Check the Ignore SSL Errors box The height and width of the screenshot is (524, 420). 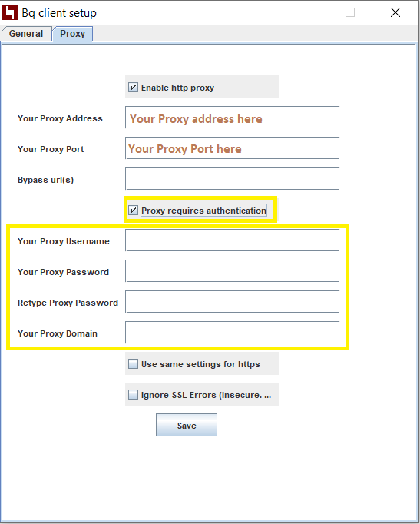133,395
